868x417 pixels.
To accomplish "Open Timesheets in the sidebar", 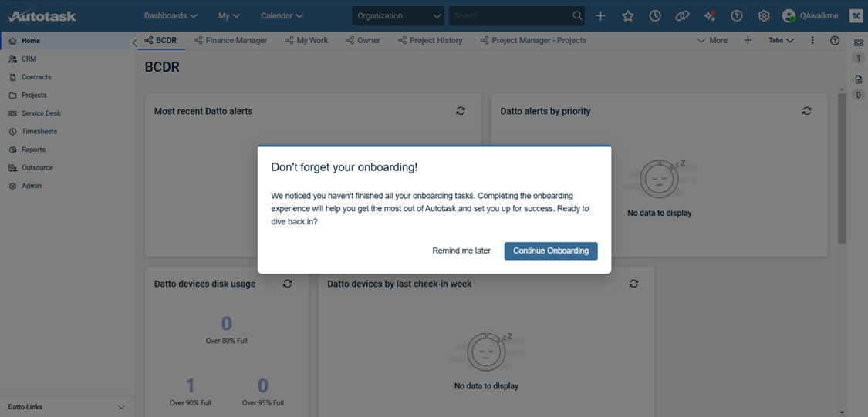I will [68, 132].
